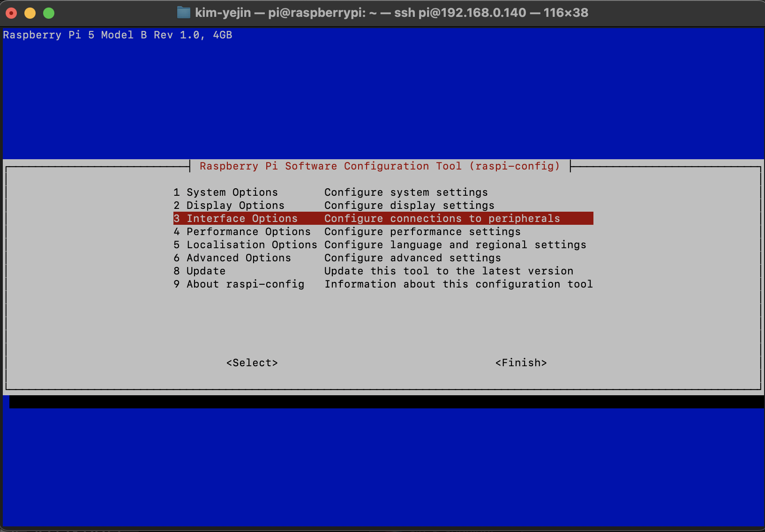This screenshot has height=532, width=765.
Task: Click 'Configure language and regional settings' description
Action: coord(455,245)
